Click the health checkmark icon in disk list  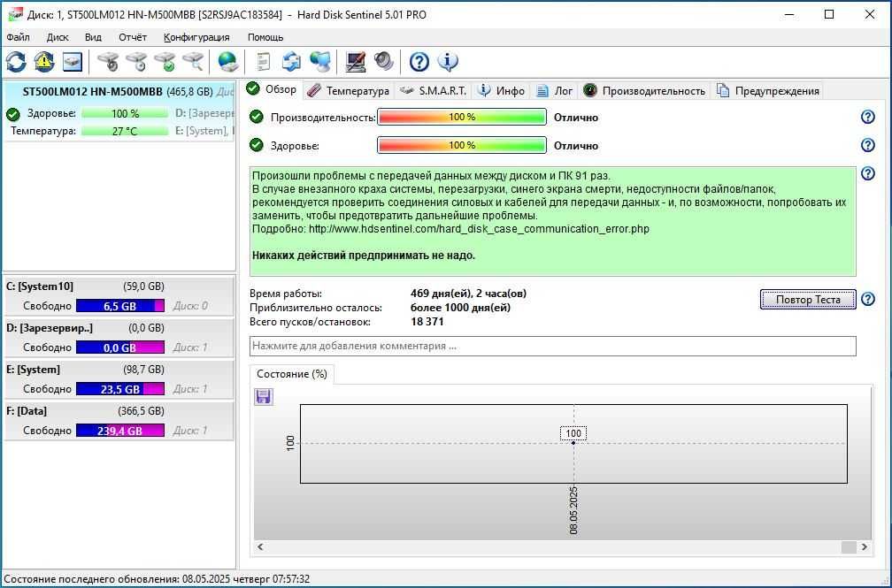pyautogui.click(x=13, y=114)
